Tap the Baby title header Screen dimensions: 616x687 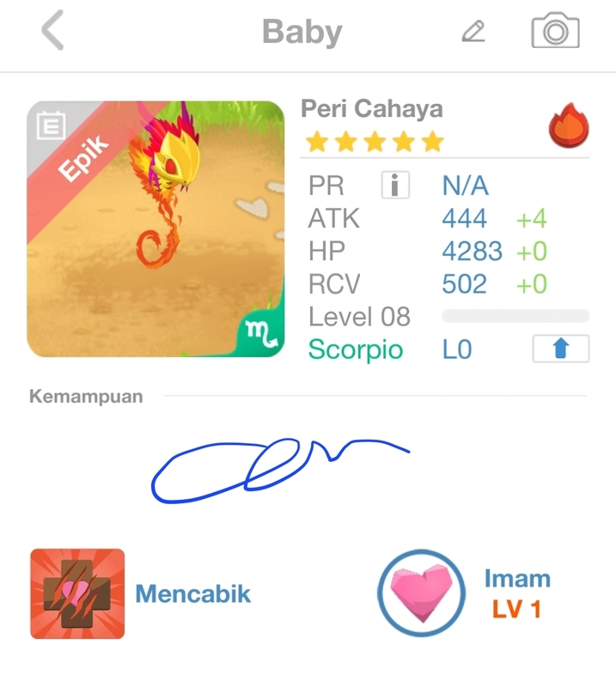302,32
